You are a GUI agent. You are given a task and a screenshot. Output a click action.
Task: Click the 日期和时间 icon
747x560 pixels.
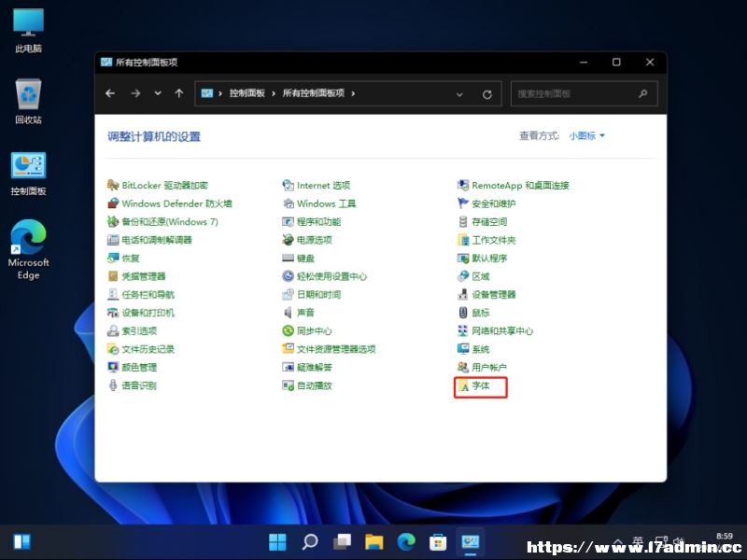click(288, 294)
